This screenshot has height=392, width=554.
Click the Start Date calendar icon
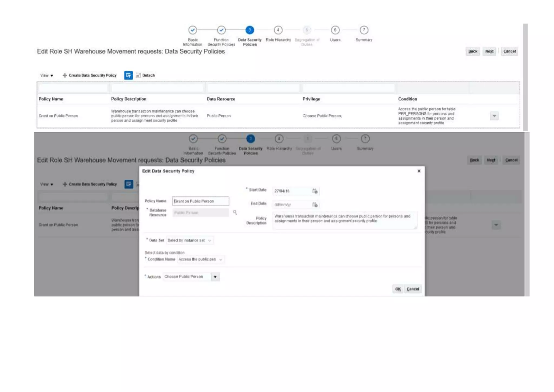[x=315, y=191]
